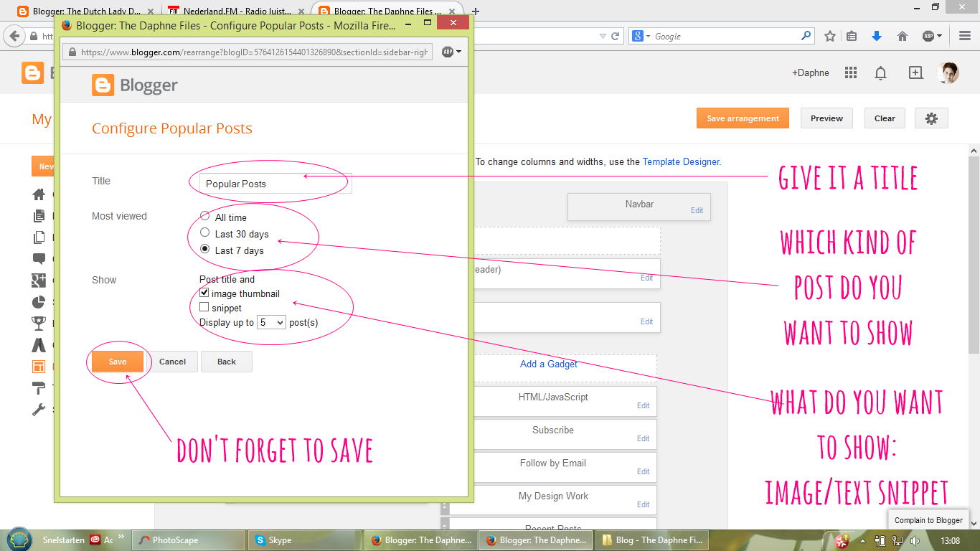This screenshot has height=551, width=980.
Task: Open PhotoScape from the taskbar
Action: click(188, 540)
